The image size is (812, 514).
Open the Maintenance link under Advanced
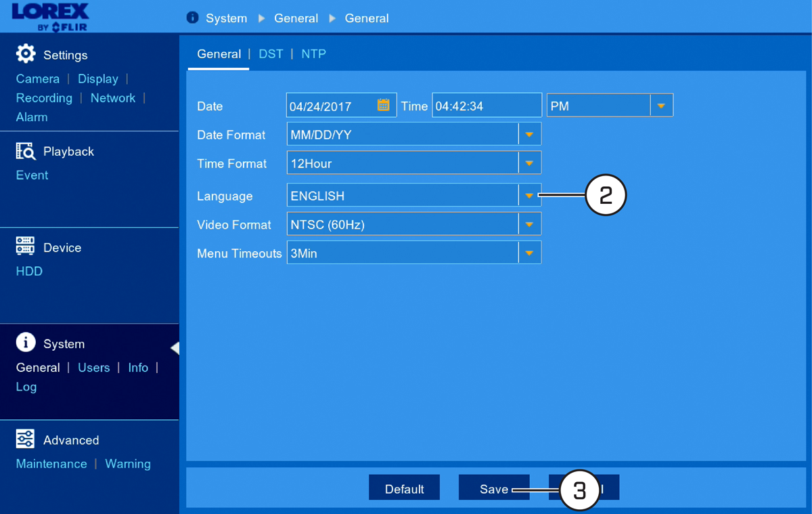[51, 464]
